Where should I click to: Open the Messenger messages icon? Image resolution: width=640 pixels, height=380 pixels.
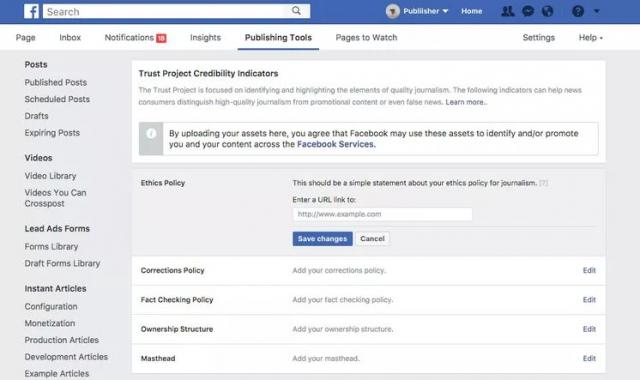coord(528,11)
